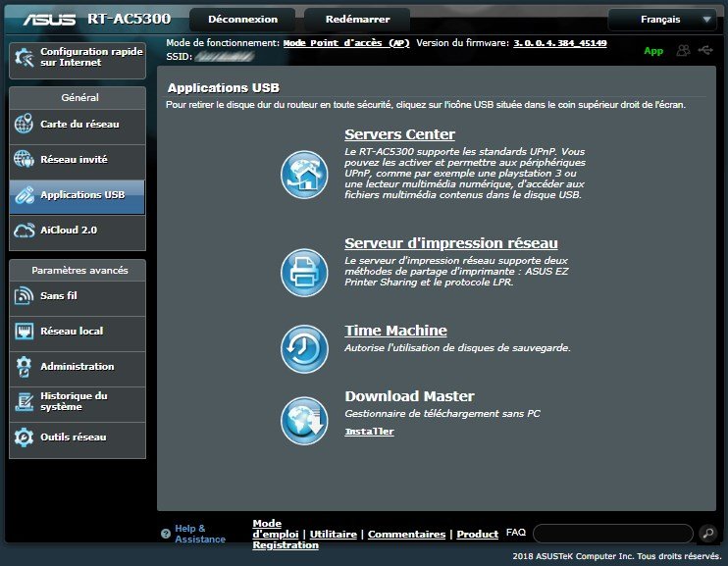Click the USB status icon in header

pyautogui.click(x=705, y=50)
